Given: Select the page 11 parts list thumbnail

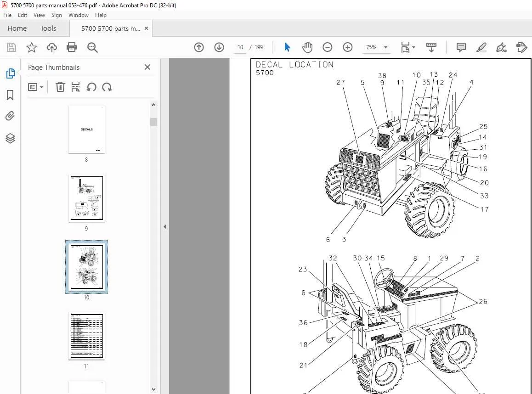Looking at the screenshot, I should point(86,336).
